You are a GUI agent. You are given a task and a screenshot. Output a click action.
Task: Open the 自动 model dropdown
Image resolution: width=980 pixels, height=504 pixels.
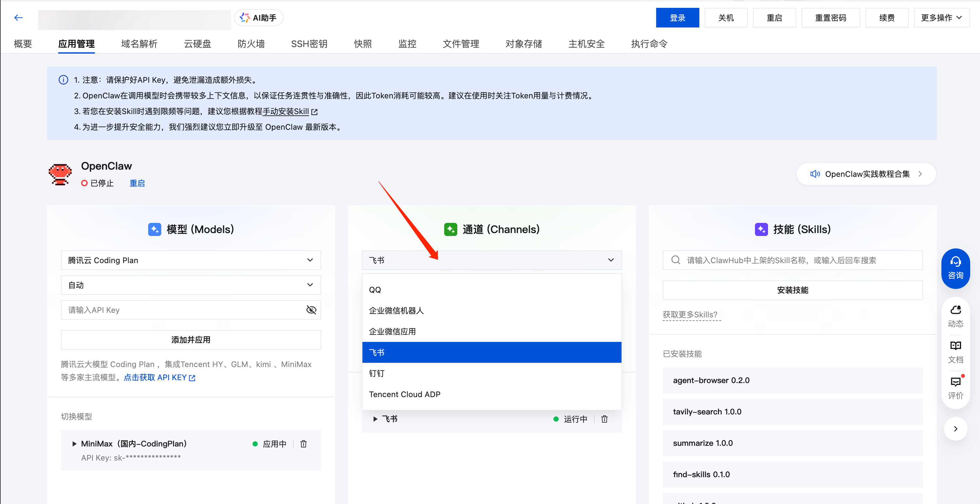coord(191,285)
